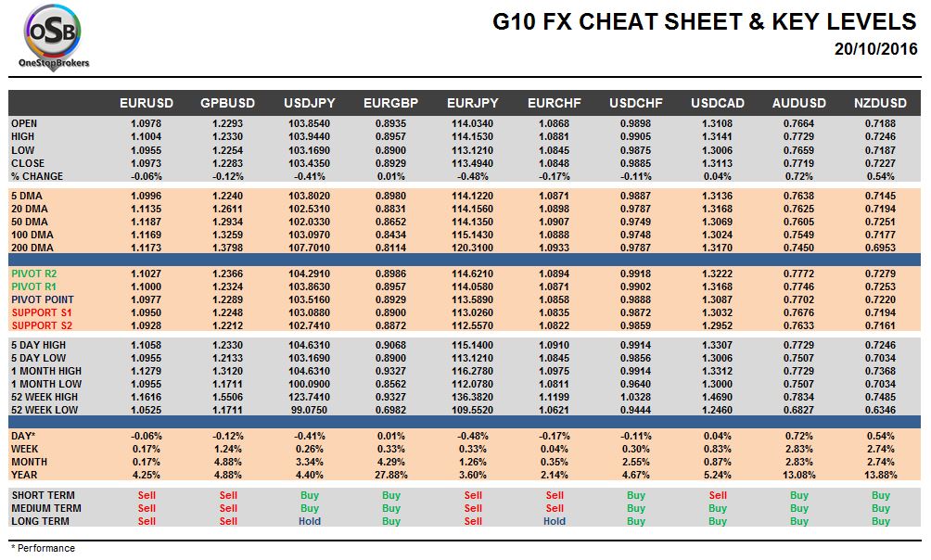Click the * Performance footnote
The height and width of the screenshot is (560, 931).
pyautogui.click(x=43, y=548)
